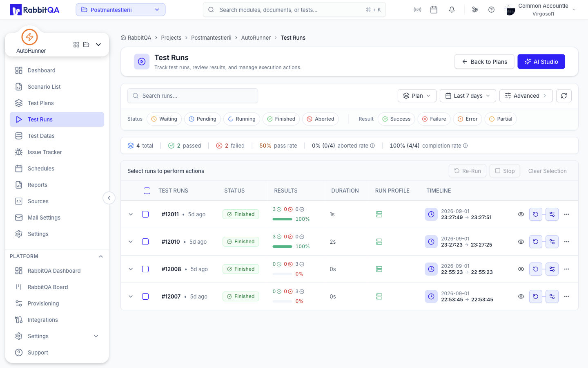Open more options menu for run #12008
The width and height of the screenshot is (588, 368).
click(x=567, y=269)
